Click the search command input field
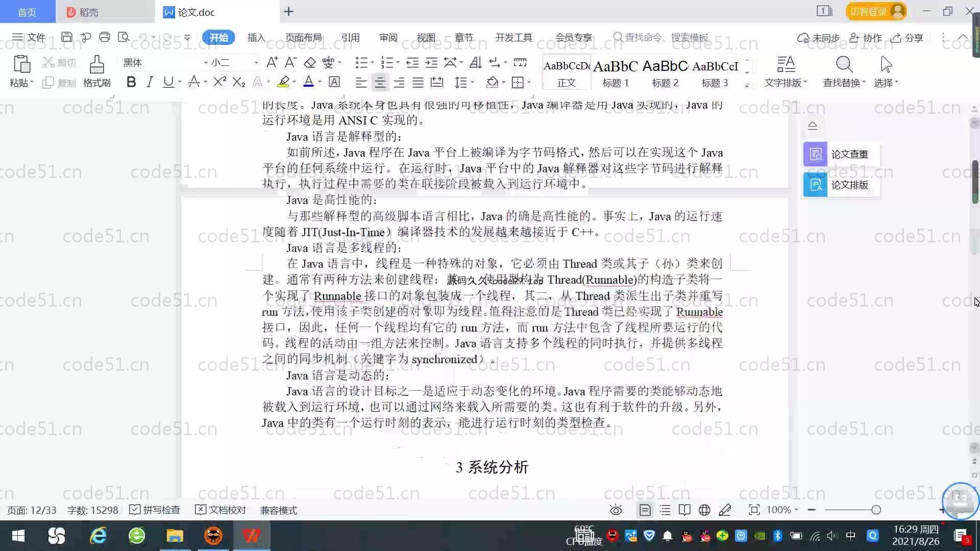980x551 pixels. click(x=661, y=37)
